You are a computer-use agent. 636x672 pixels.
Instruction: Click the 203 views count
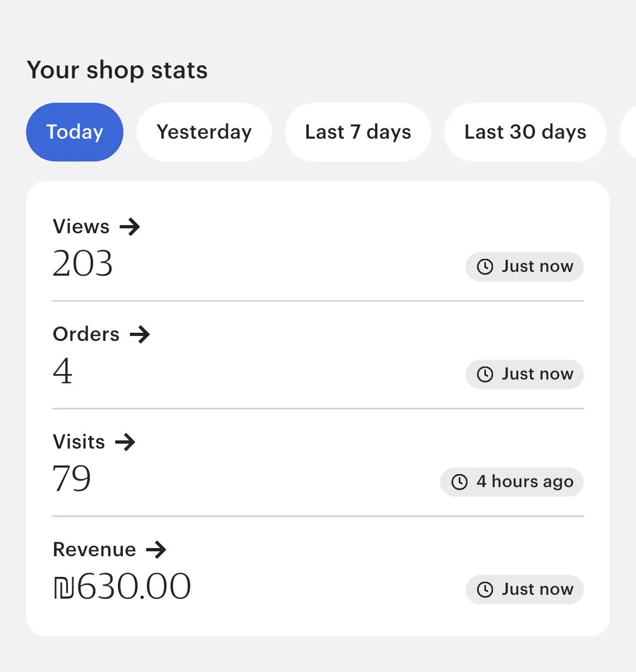[83, 264]
